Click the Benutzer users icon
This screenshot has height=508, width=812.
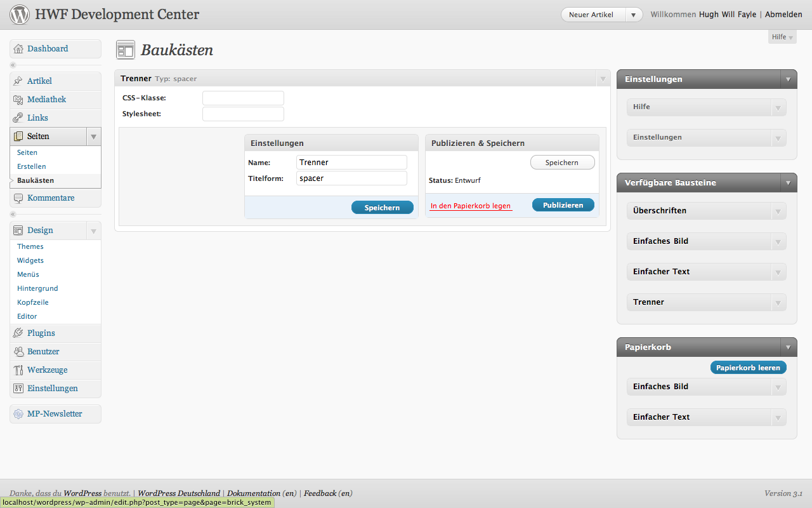(x=18, y=352)
